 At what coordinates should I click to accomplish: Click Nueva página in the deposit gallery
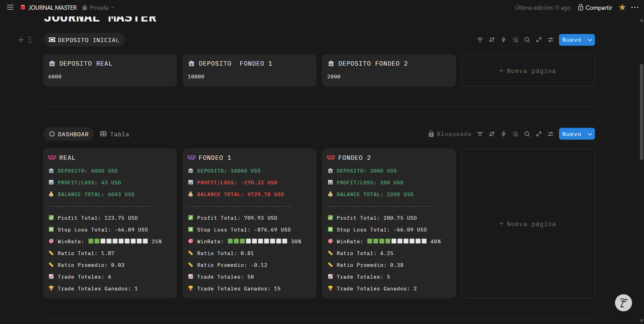(528, 71)
